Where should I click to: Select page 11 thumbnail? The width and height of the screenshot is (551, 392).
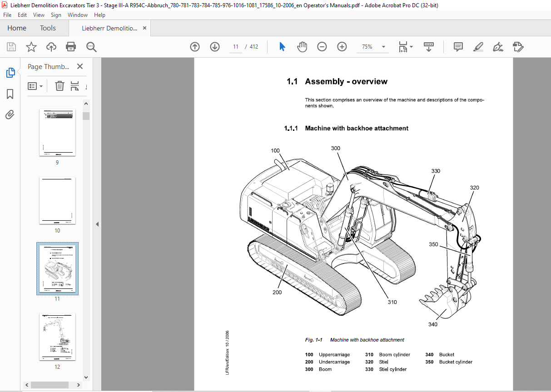pyautogui.click(x=57, y=268)
